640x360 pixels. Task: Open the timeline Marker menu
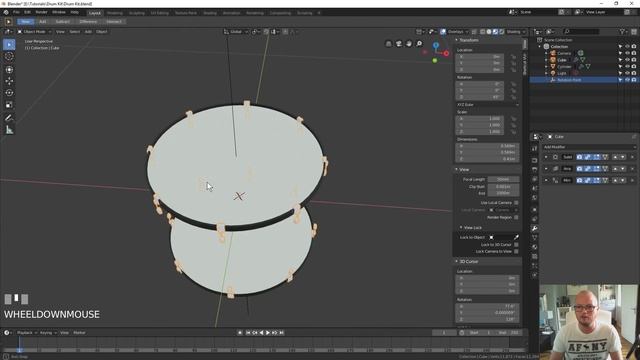pyautogui.click(x=79, y=333)
